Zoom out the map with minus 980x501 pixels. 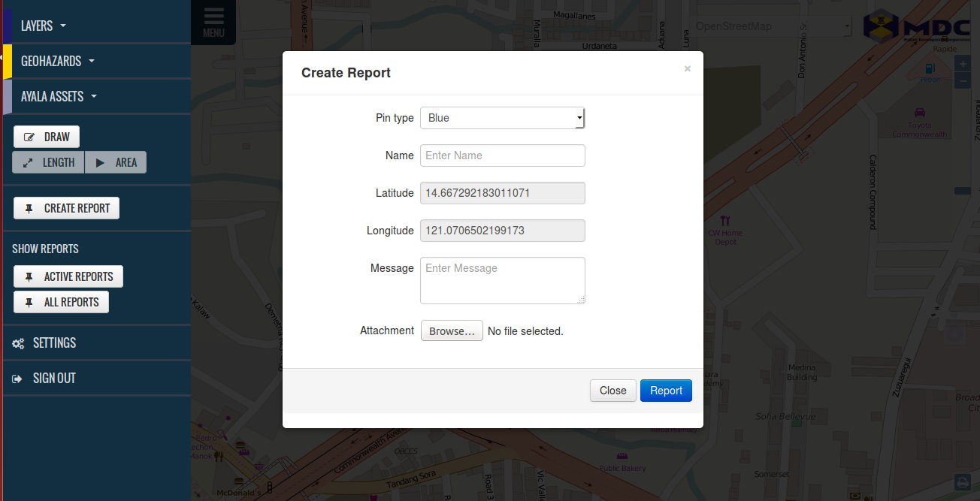coord(963,80)
